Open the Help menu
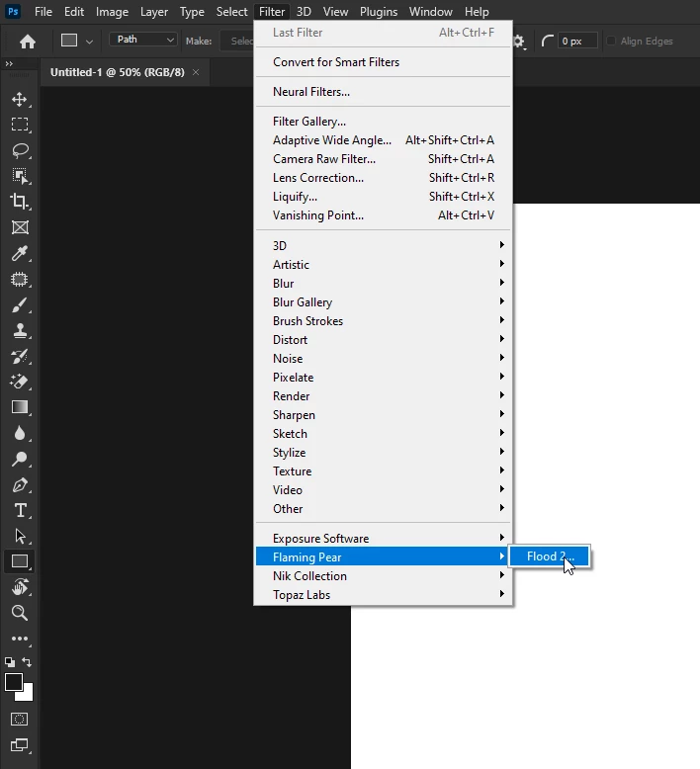Viewport: 700px width, 769px height. [477, 11]
